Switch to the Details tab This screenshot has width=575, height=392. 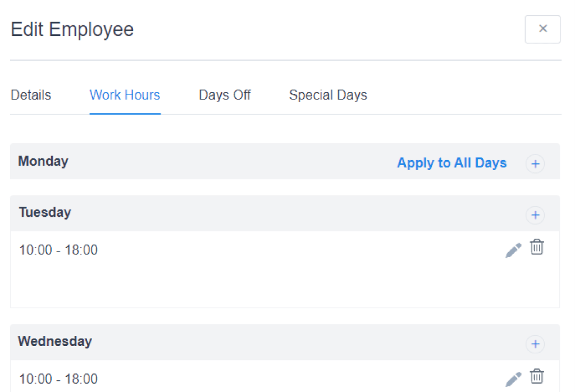coord(31,95)
